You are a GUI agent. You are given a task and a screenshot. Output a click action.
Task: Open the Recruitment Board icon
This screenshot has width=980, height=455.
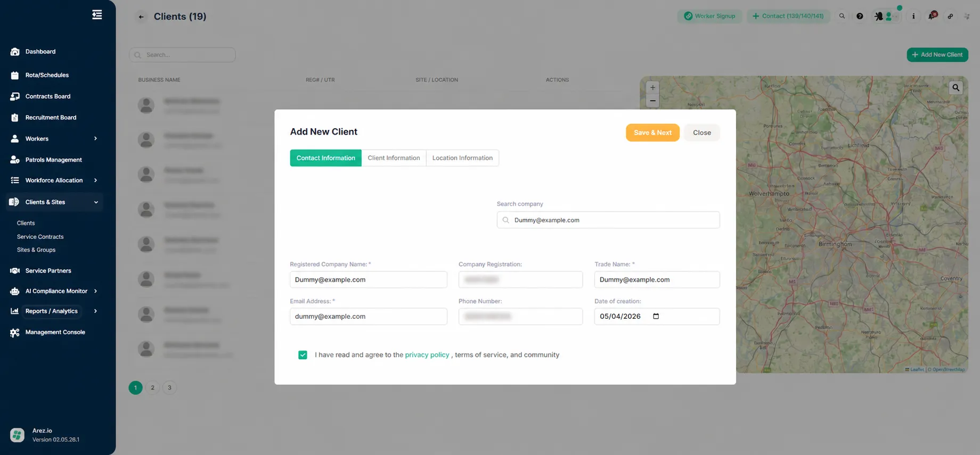pyautogui.click(x=15, y=118)
